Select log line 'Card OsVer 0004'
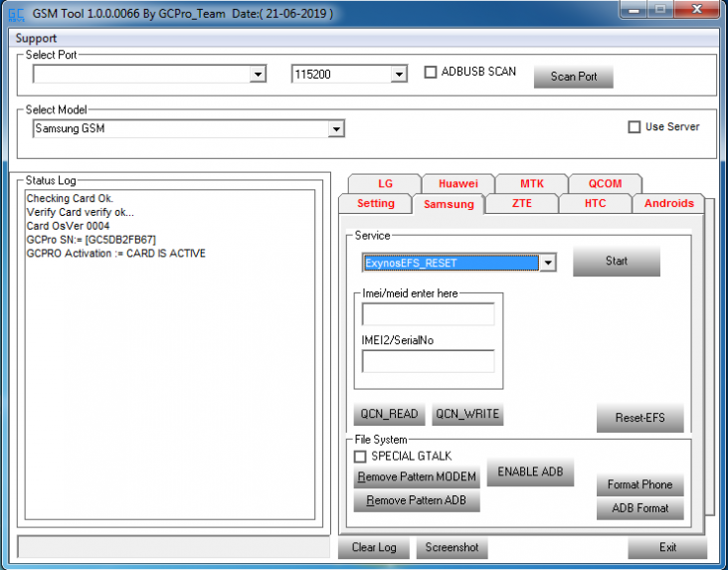 pyautogui.click(x=68, y=226)
